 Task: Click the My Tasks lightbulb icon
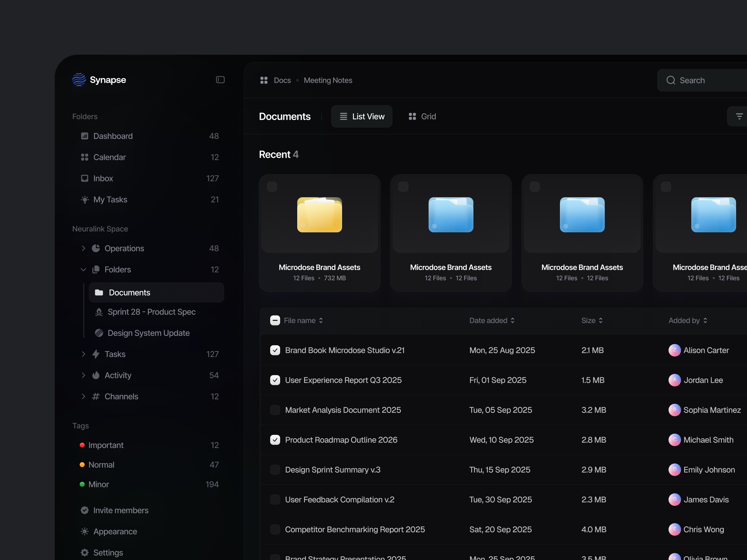84,199
